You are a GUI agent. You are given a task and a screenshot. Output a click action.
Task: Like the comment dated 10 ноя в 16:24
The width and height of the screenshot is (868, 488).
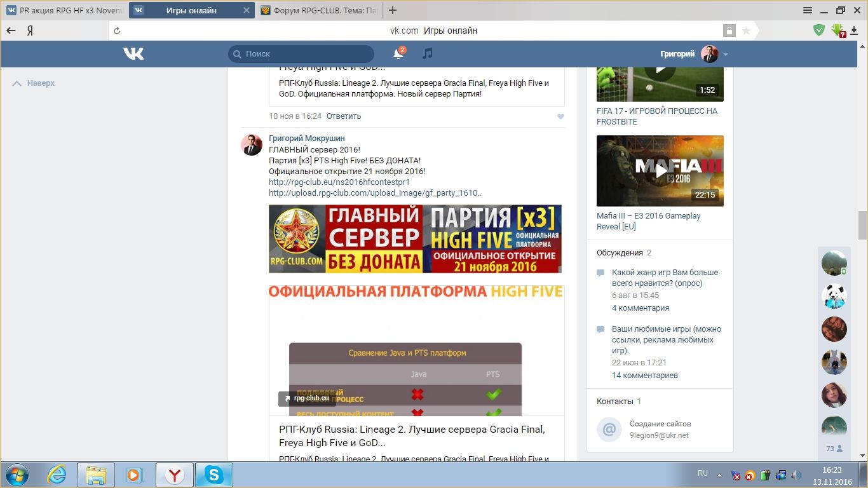point(560,116)
